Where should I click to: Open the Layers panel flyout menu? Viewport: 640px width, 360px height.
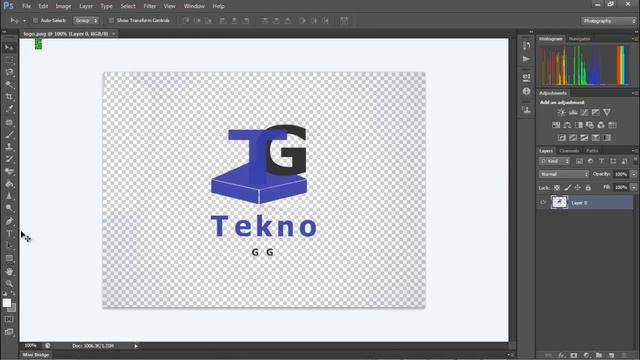click(x=635, y=151)
